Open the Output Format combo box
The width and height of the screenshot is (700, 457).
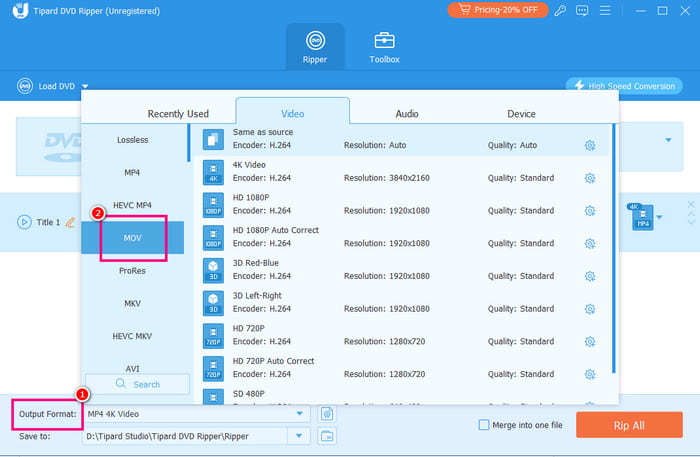[x=196, y=414]
